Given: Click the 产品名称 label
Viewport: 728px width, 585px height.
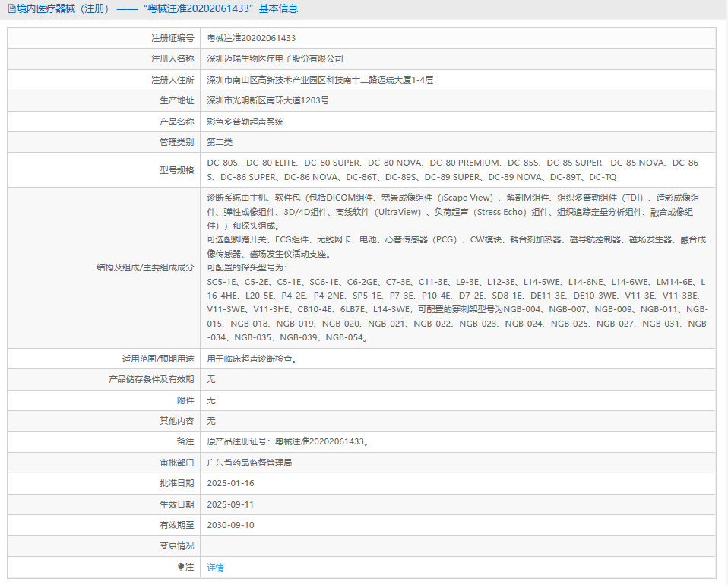Looking at the screenshot, I should coord(177,122).
